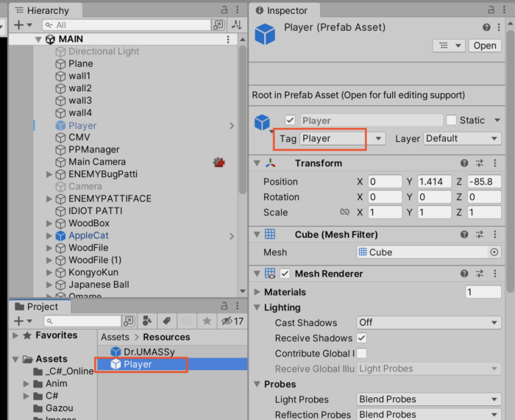Open Player prefab arrow in Hierarchy
Viewport: 515px width, 420px height.
tap(232, 126)
